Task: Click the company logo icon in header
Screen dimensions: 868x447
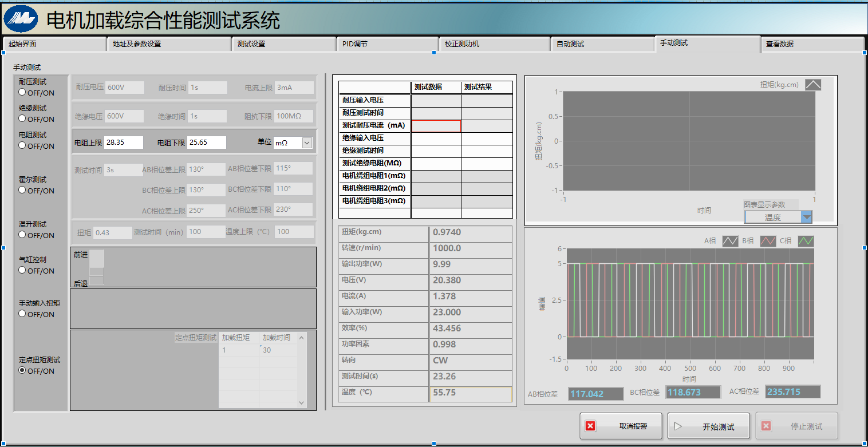Action: tap(21, 19)
